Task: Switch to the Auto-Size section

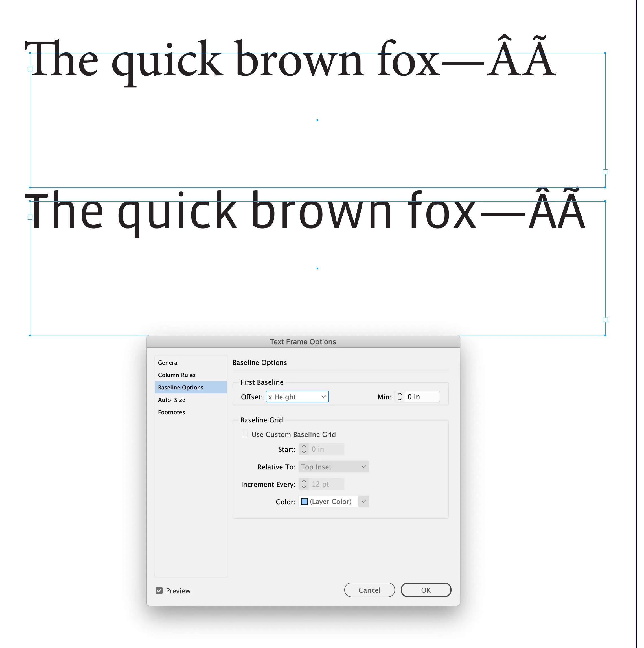Action: click(x=171, y=400)
